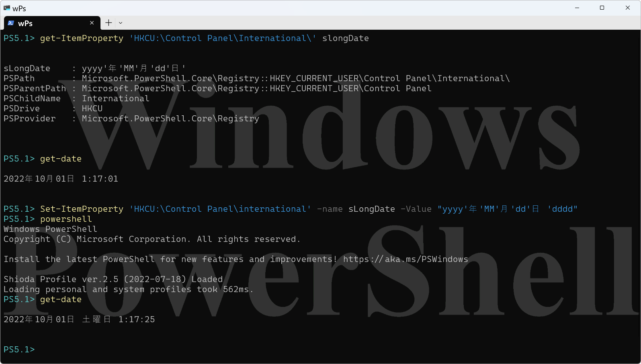Click sLongDate in the Set-ItemProperty line
This screenshot has height=364, width=641.
[x=372, y=209]
